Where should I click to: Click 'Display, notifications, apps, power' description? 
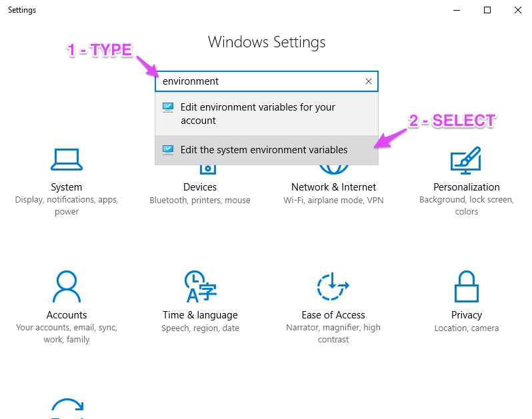[x=67, y=205]
